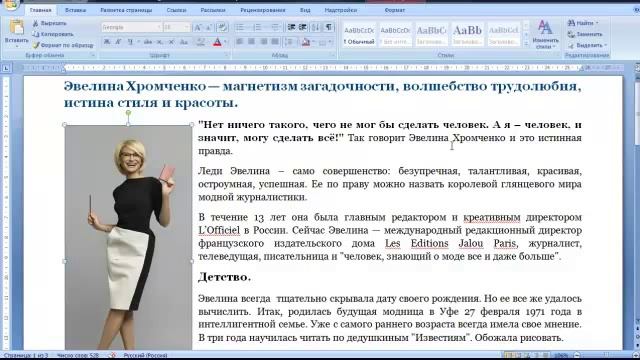Align text to the right
Image resolution: width=640 pixels, height=360 pixels.
click(264, 42)
